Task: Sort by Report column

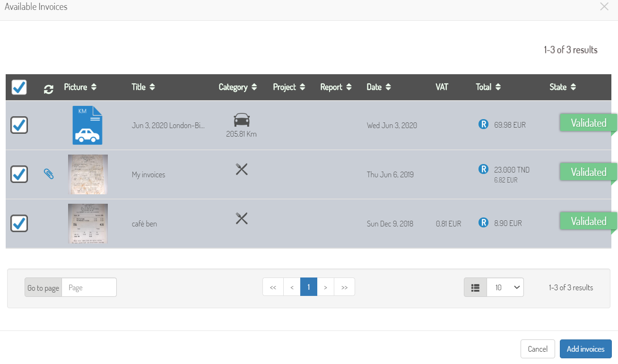Action: click(336, 87)
